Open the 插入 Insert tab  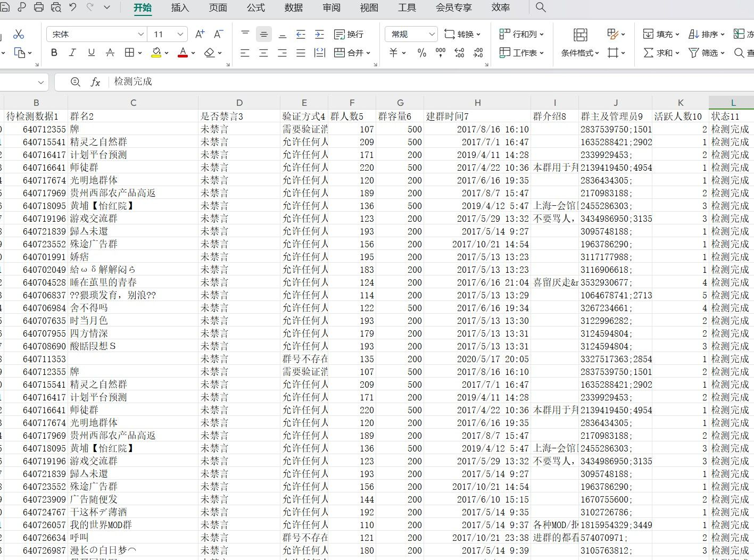point(180,7)
